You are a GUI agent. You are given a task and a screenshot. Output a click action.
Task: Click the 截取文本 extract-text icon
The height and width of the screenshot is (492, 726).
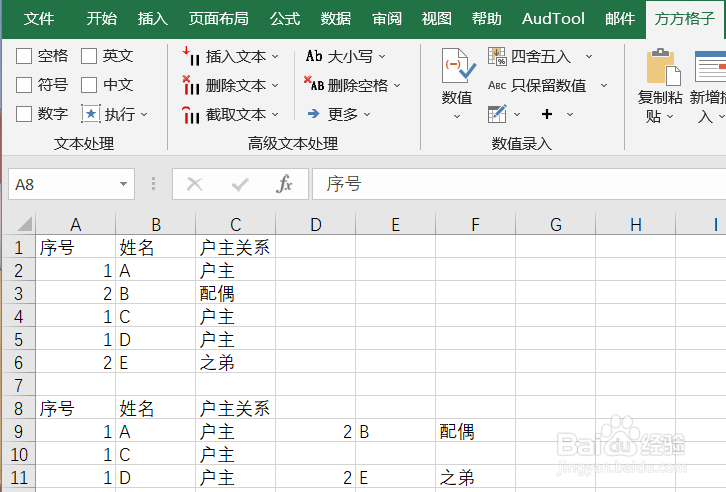[191, 114]
